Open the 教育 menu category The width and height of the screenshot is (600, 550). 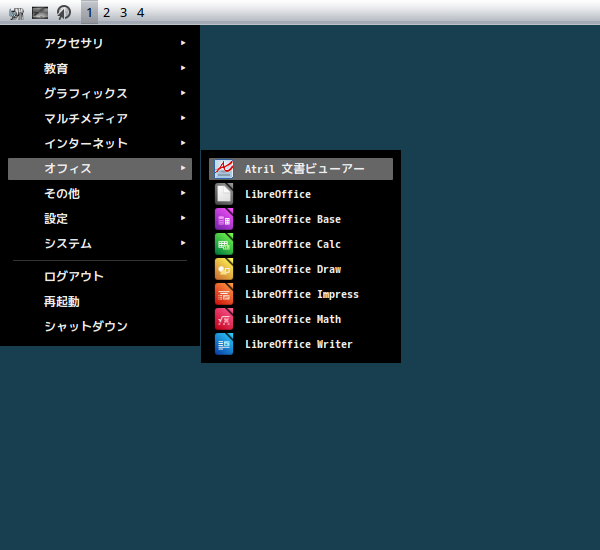tap(100, 69)
